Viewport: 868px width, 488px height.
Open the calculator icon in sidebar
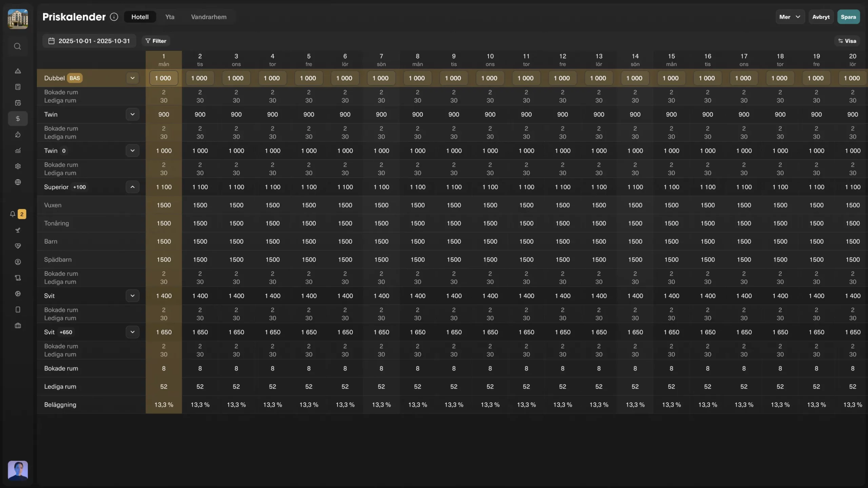click(x=18, y=87)
